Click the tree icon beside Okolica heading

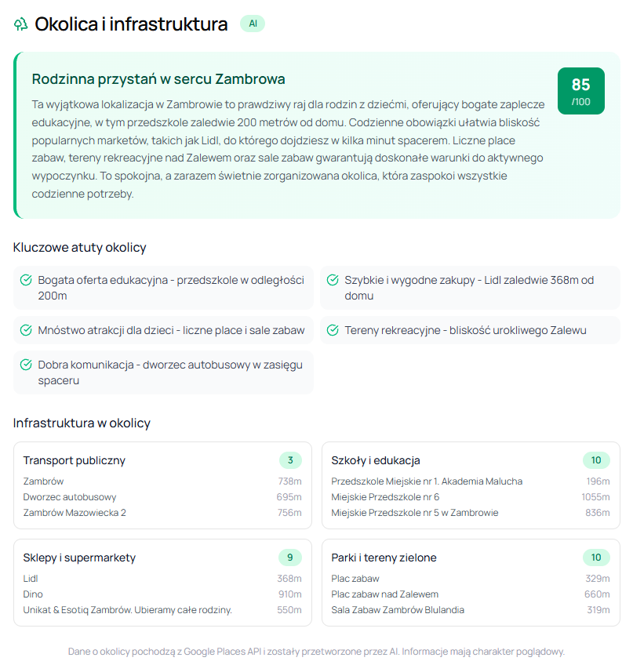pos(20,24)
